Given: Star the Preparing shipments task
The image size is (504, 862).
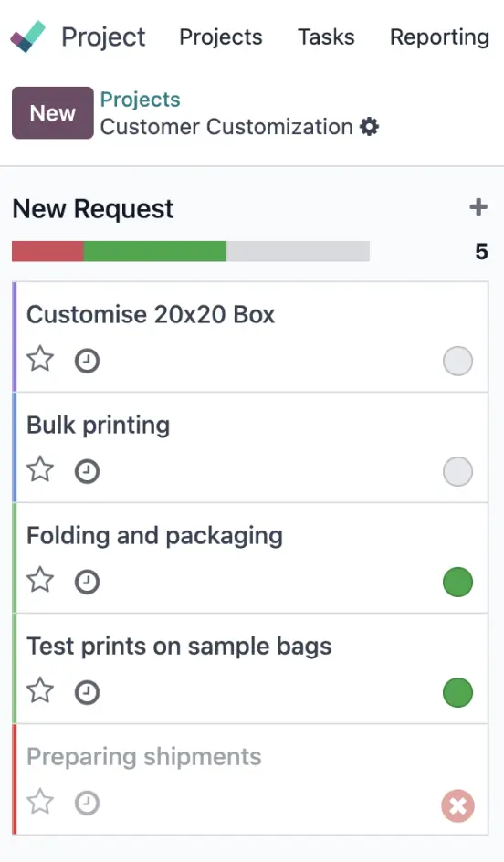Looking at the screenshot, I should tap(40, 802).
